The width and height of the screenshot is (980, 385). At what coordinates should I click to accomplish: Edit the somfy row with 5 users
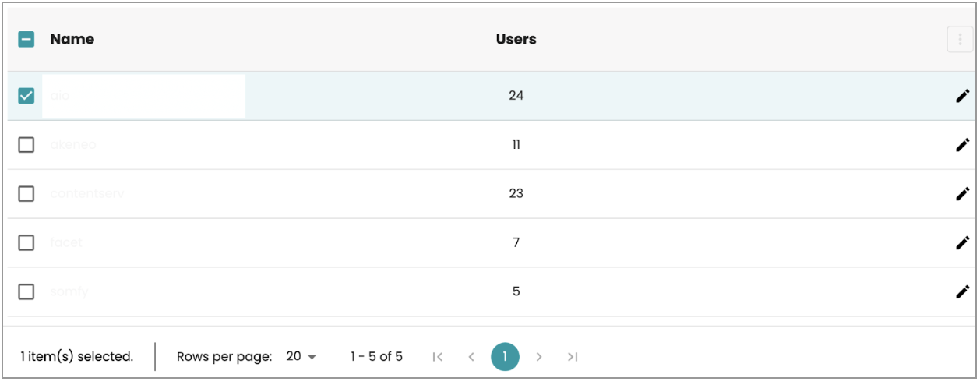[963, 291]
